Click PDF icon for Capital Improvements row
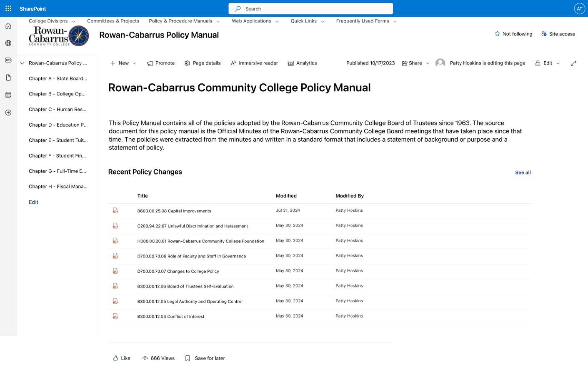 pyautogui.click(x=115, y=211)
